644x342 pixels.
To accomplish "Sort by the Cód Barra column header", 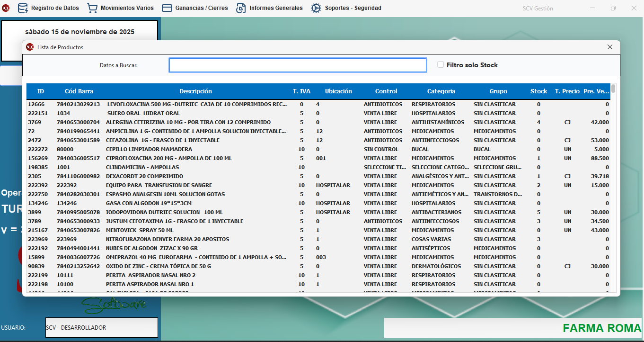I will point(79,91).
